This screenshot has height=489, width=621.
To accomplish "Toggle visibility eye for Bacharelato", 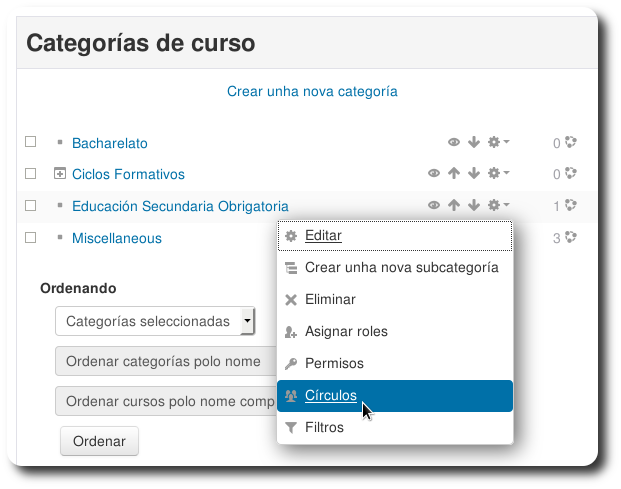I will [x=454, y=142].
